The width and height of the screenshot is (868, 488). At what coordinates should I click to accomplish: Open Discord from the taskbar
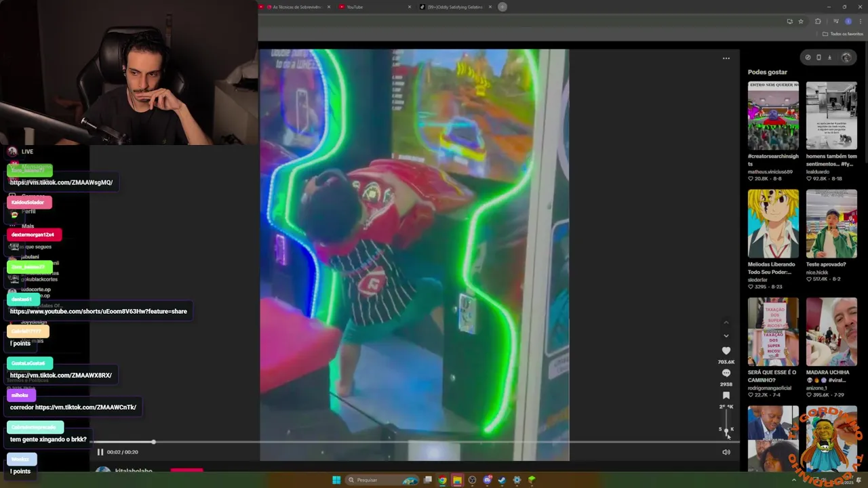pyautogui.click(x=487, y=480)
